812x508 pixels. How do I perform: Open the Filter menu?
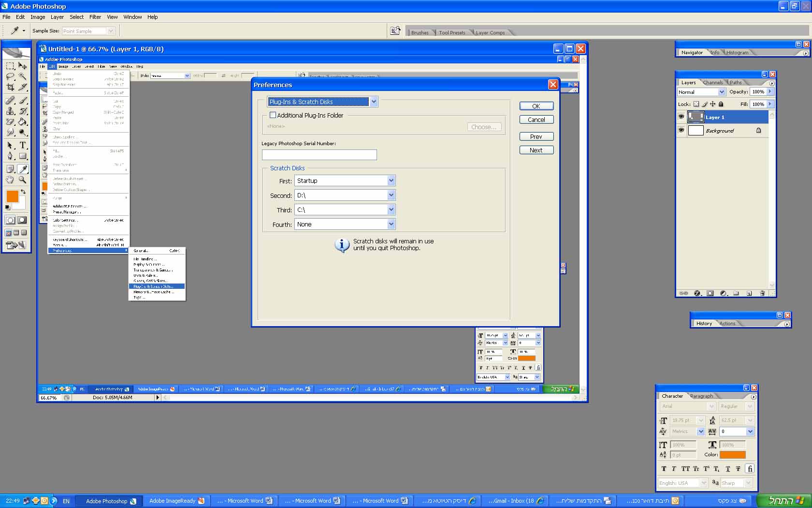95,17
